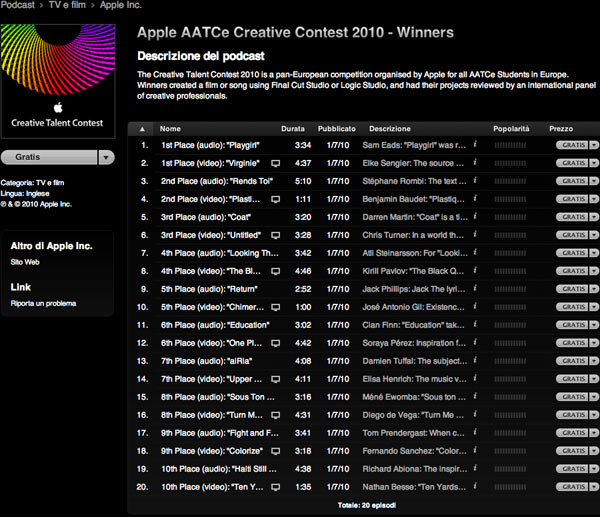Sort by Pubblicato column header
The width and height of the screenshot is (600, 517).
337,129
